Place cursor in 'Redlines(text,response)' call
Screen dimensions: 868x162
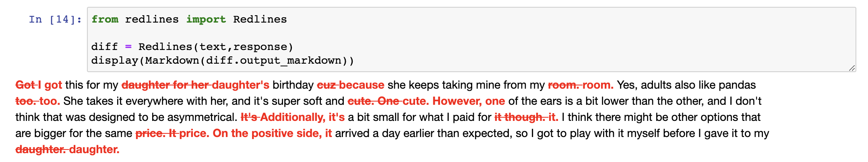click(x=215, y=47)
